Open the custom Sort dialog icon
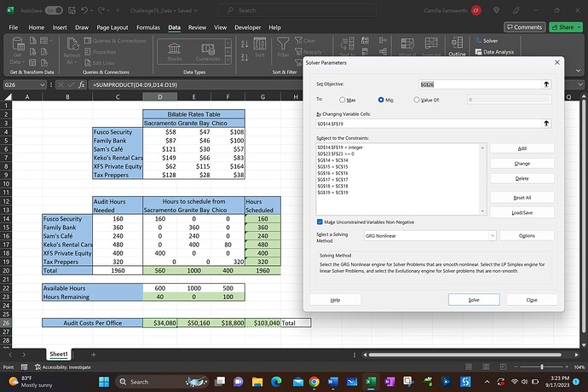The width and height of the screenshot is (588, 392). click(x=260, y=47)
